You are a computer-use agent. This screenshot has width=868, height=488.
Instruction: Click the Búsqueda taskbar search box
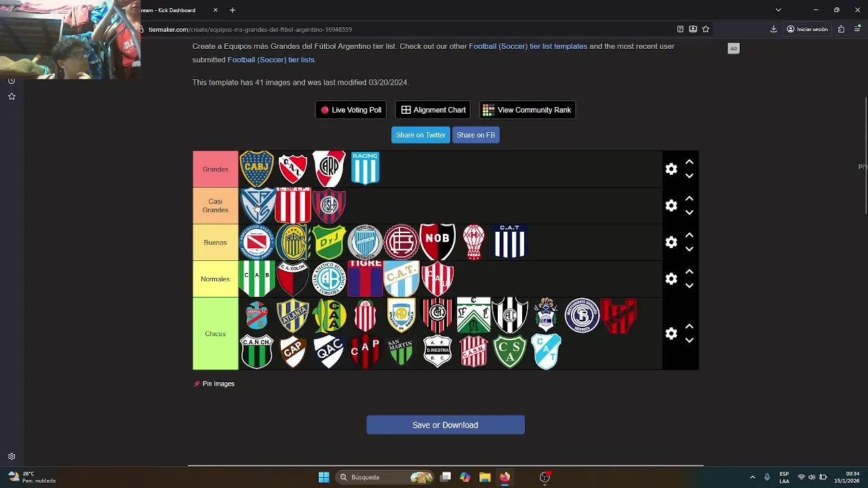click(385, 477)
